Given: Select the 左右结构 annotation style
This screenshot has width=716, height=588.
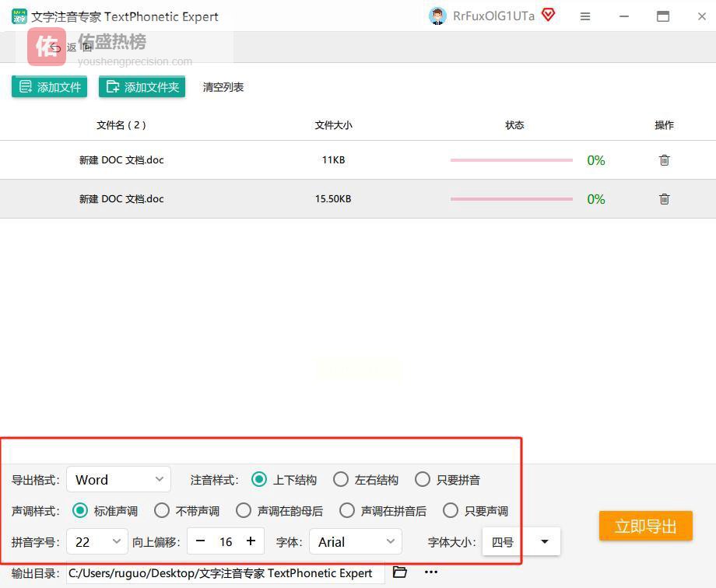Looking at the screenshot, I should click(x=341, y=480).
